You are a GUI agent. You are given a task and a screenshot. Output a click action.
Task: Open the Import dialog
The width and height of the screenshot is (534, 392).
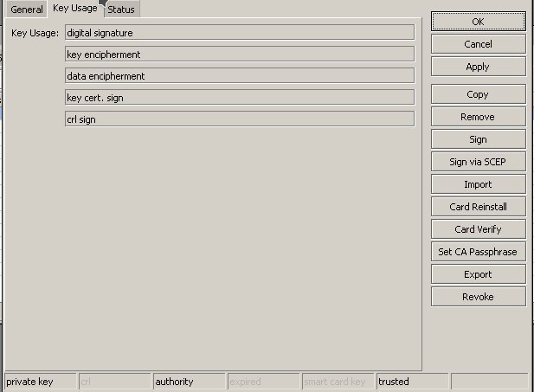(x=478, y=184)
